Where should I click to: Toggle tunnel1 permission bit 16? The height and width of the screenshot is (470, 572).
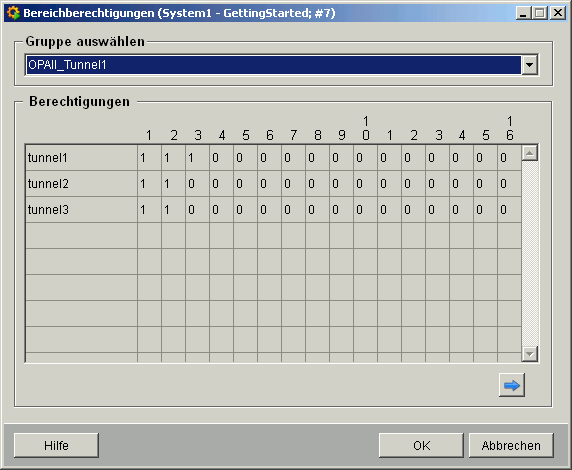[x=509, y=158]
